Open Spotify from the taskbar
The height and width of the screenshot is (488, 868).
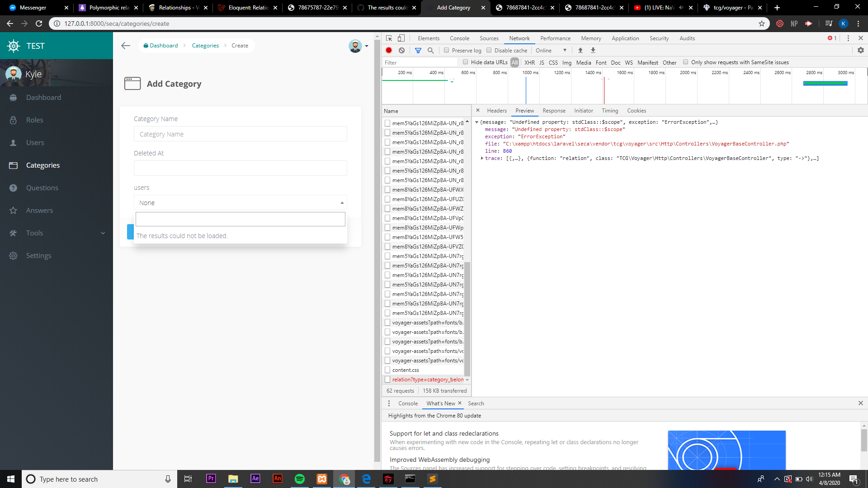pos(299,479)
